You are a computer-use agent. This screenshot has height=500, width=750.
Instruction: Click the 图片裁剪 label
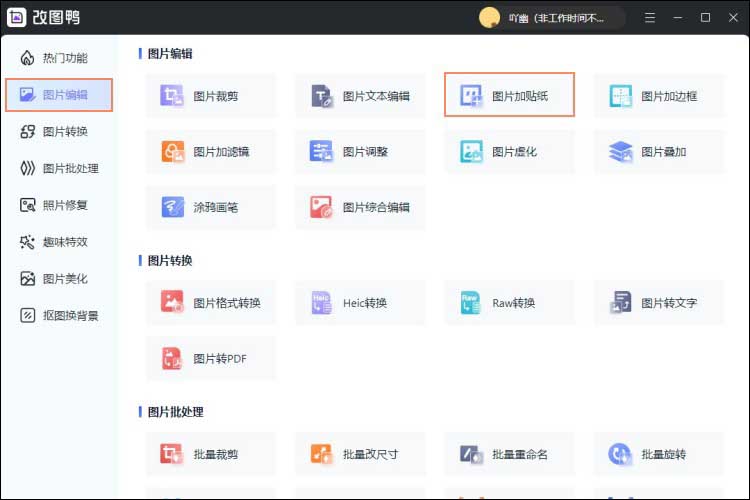tap(216, 96)
